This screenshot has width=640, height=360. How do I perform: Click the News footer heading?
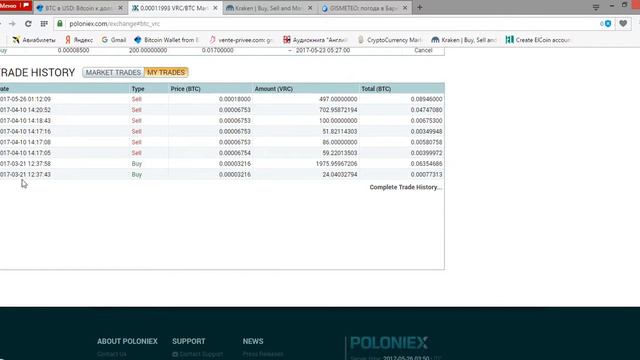coord(253,341)
